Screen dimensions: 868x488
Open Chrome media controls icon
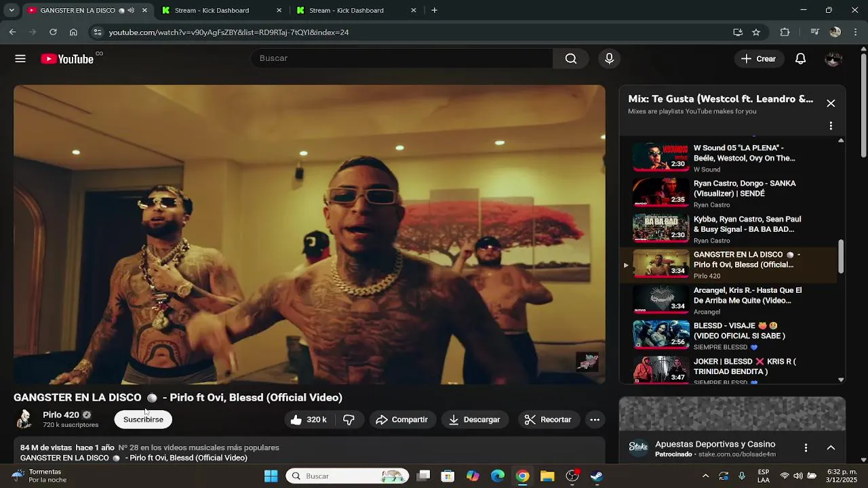(815, 32)
